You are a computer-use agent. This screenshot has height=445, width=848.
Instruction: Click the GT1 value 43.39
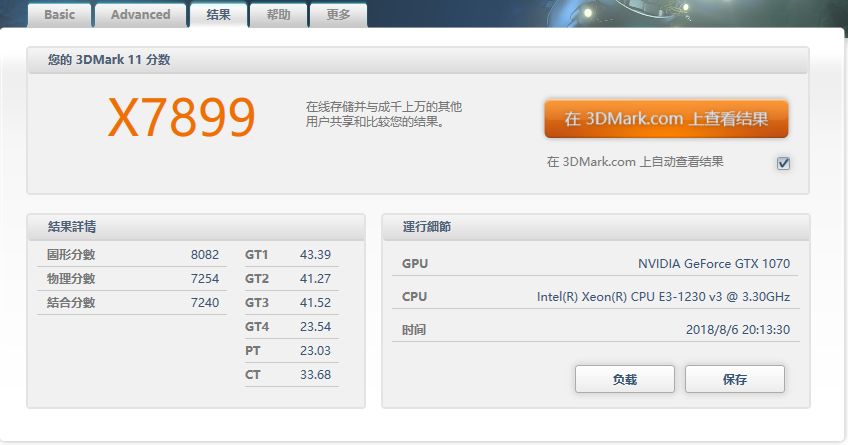tap(315, 255)
